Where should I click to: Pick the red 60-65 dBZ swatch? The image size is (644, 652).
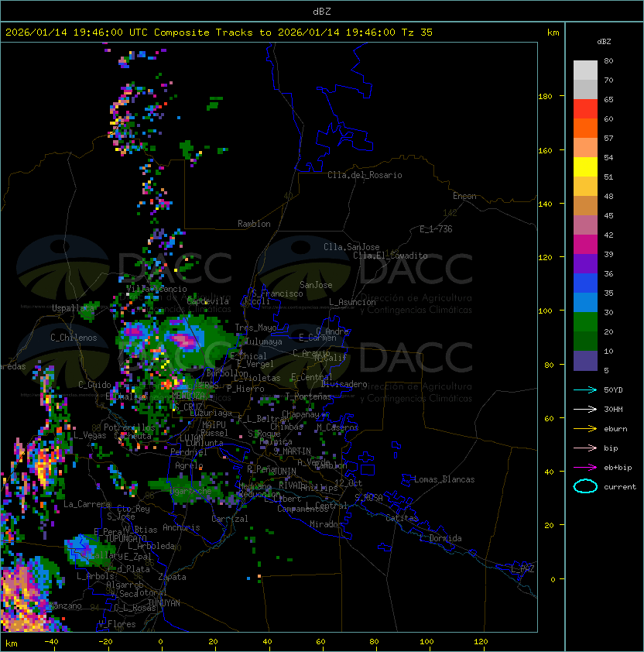[x=585, y=109]
